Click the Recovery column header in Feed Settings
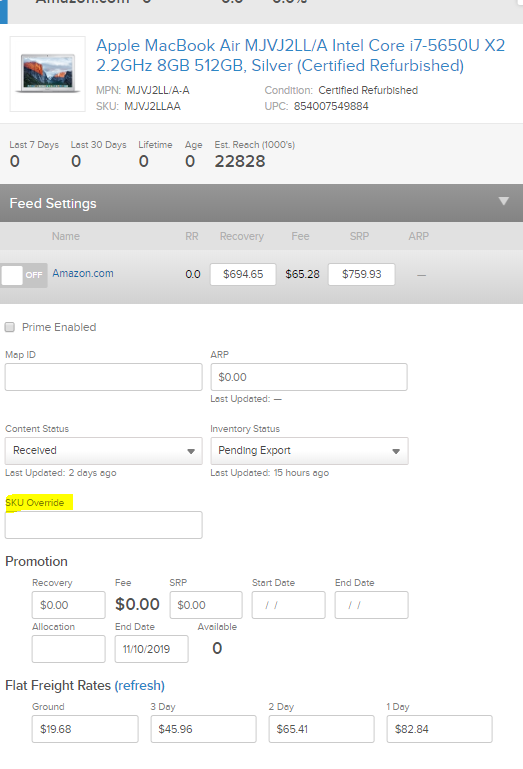 click(x=242, y=236)
